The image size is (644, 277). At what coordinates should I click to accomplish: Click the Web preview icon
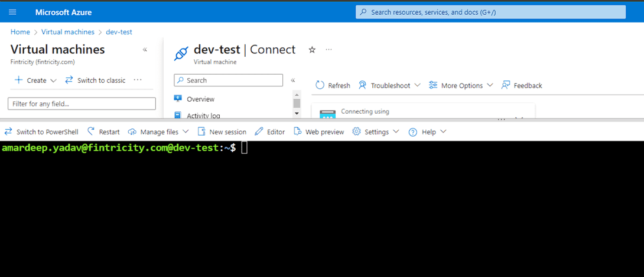[298, 132]
